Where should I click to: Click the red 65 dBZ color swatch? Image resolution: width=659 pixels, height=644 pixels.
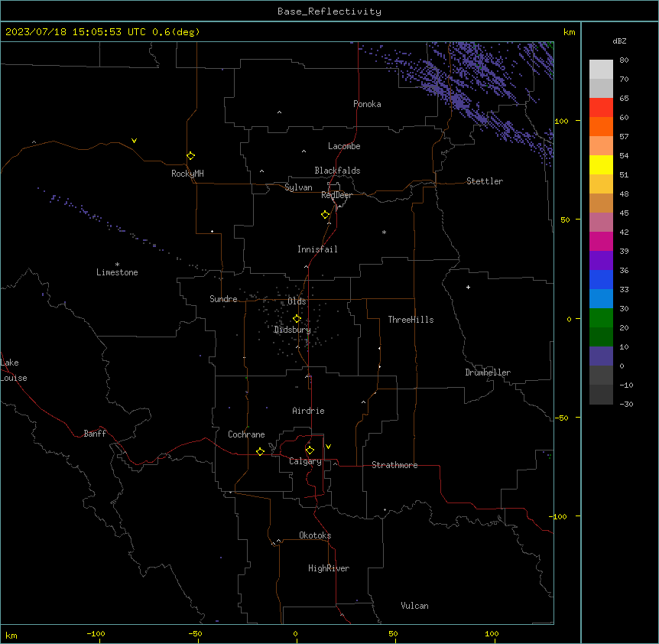click(601, 108)
